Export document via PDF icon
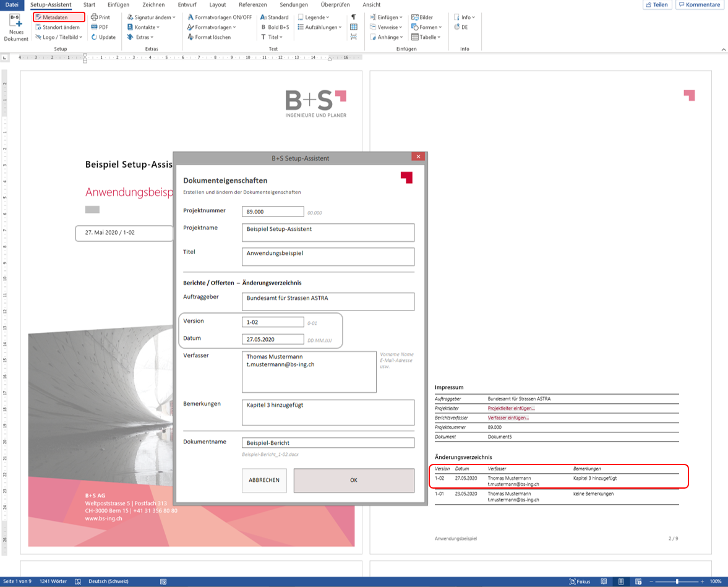Screen dimensions: 728x587 point(100,27)
